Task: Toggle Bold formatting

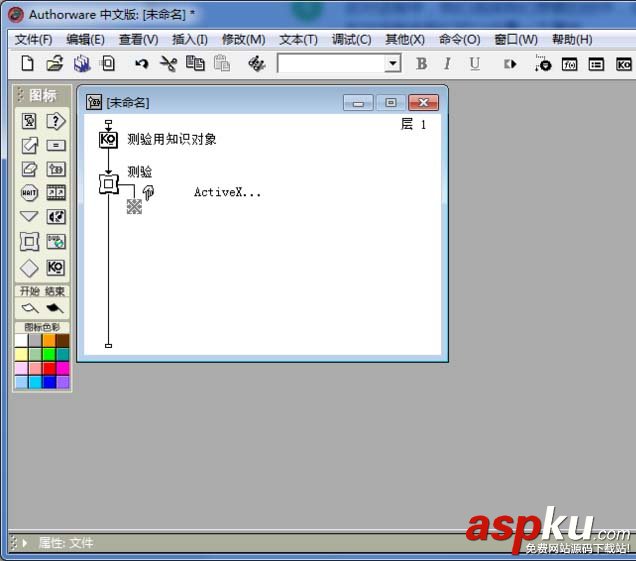Action: (x=422, y=64)
